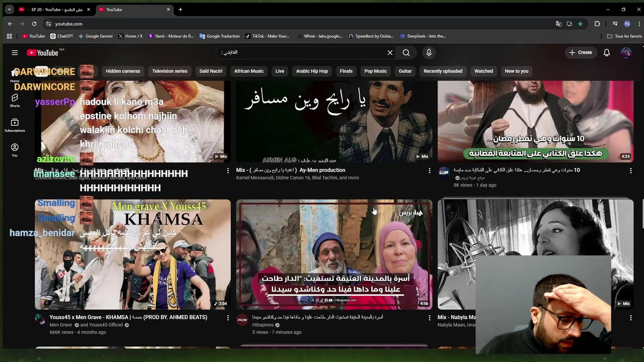Image resolution: width=644 pixels, height=362 pixels.
Task: Start voice search with the microphone
Action: (429, 52)
